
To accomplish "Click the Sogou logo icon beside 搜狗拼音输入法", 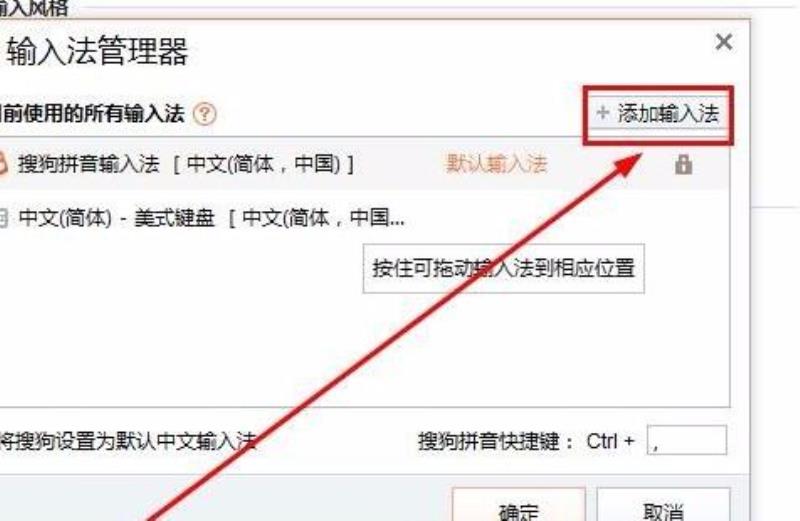I will tap(3, 164).
